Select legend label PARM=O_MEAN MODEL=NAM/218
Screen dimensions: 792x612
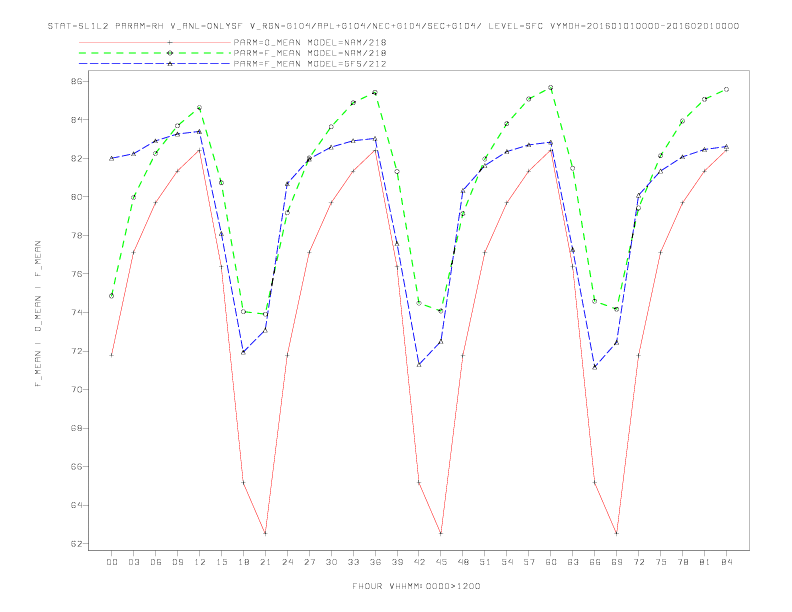(310, 43)
